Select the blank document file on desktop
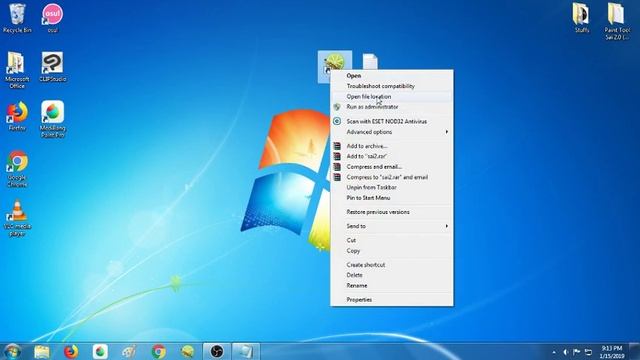Viewport: 640px width, 360px height. (x=370, y=61)
